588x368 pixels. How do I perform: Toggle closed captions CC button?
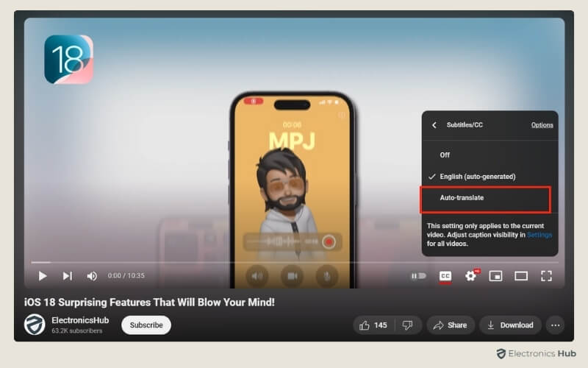click(x=445, y=277)
